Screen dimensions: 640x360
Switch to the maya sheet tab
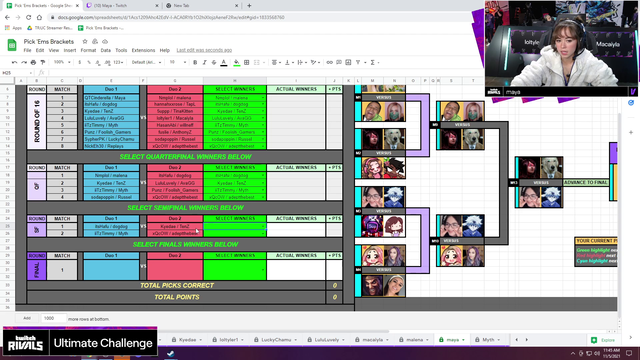click(452, 340)
